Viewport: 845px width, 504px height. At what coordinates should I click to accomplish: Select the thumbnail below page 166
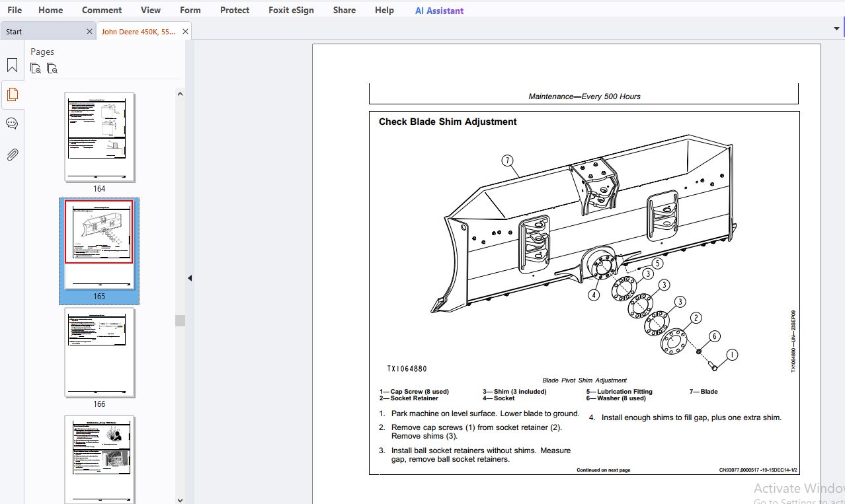tap(100, 460)
